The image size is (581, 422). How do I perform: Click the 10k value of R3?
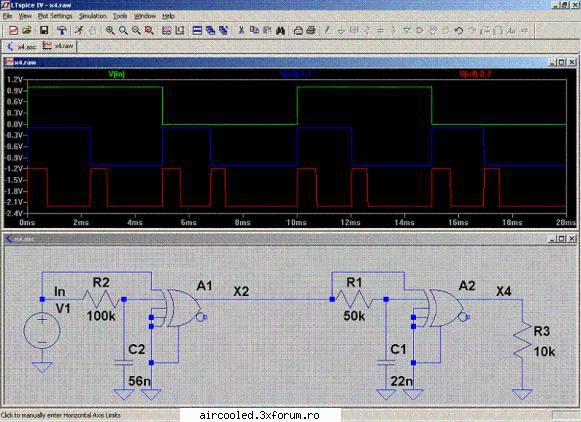coord(544,351)
